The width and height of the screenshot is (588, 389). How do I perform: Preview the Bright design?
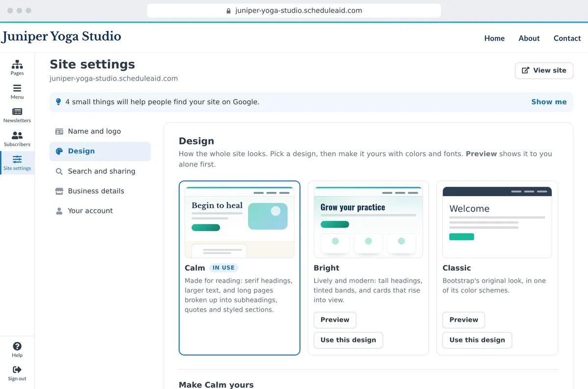point(335,320)
